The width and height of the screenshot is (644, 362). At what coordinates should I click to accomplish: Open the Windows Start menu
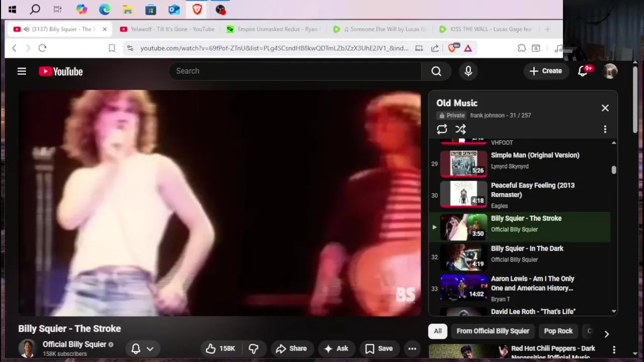pyautogui.click(x=12, y=9)
